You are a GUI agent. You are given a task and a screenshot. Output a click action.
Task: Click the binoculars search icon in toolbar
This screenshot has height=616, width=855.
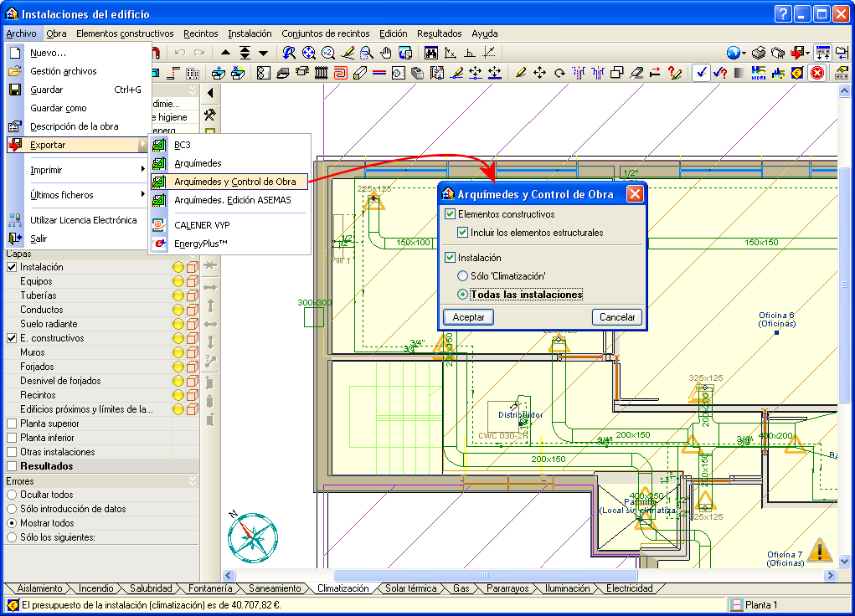pos(431,53)
